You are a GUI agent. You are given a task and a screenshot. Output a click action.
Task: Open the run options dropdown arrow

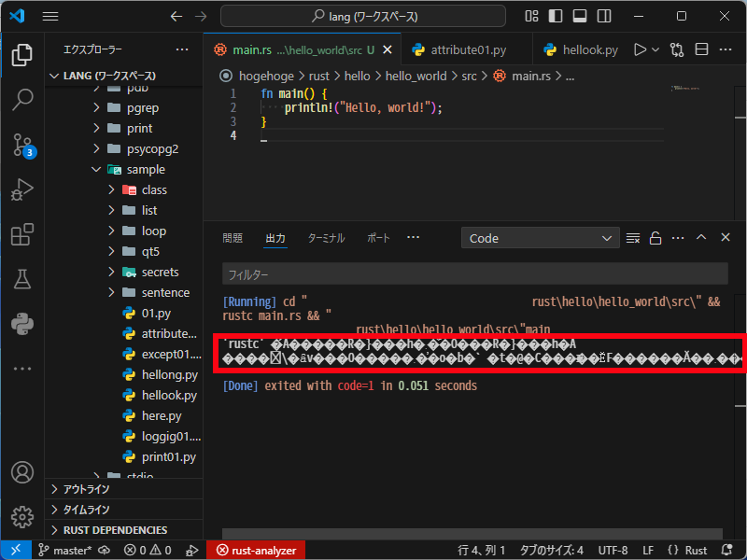pyautogui.click(x=655, y=49)
